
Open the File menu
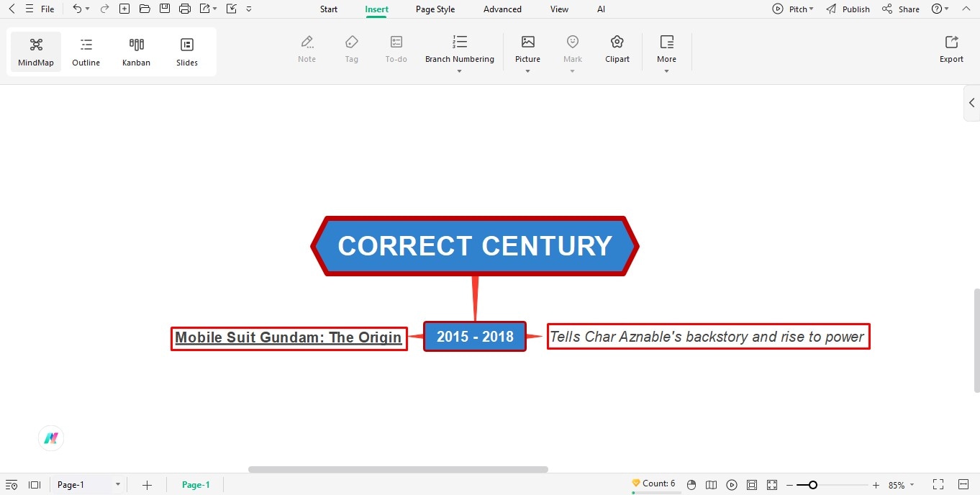47,9
